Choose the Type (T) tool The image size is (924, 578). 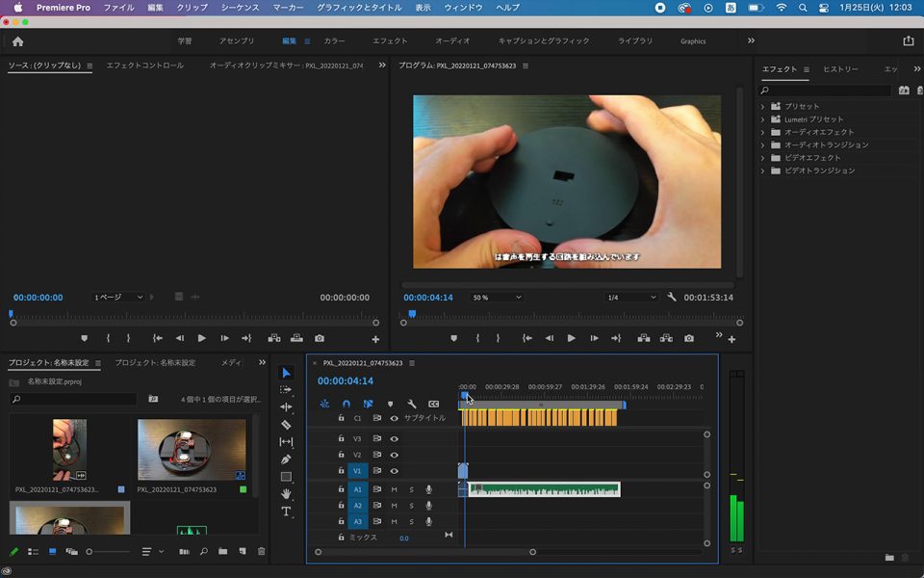coord(286,512)
